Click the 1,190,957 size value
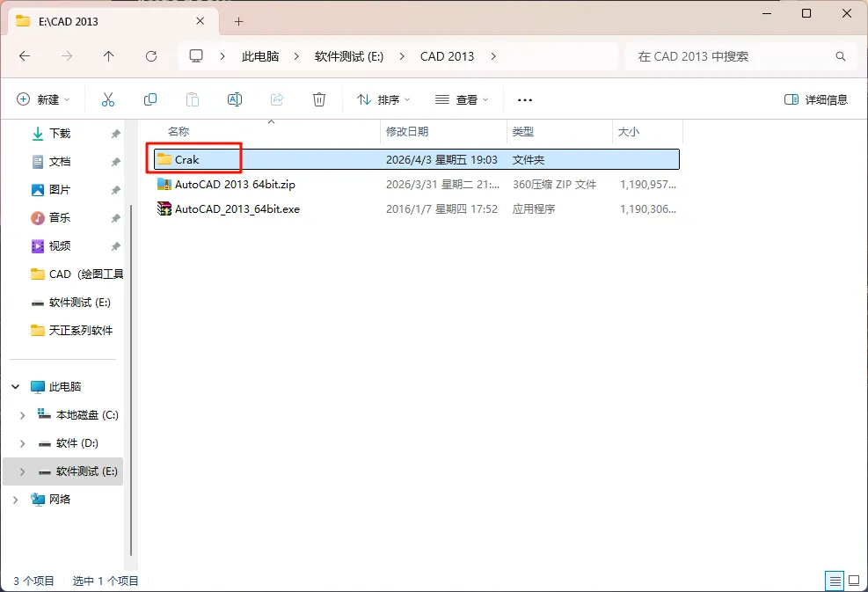Viewport: 868px width, 592px height. [x=647, y=185]
